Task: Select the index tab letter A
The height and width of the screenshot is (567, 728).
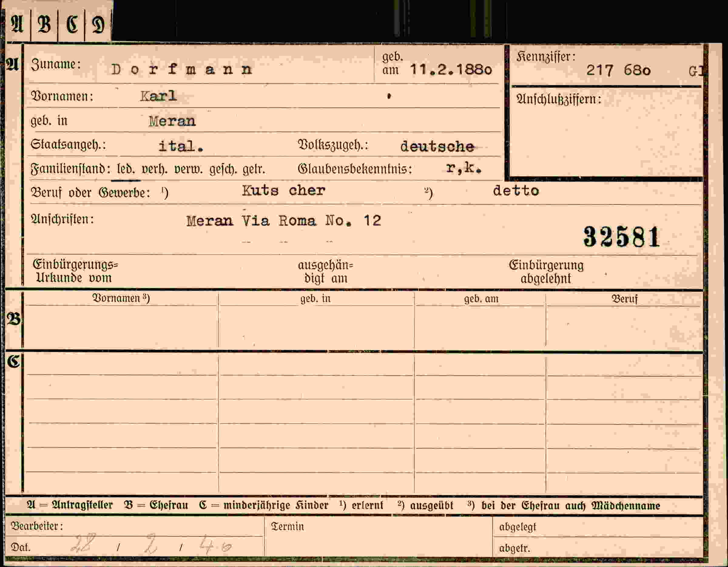Action: click(x=17, y=24)
